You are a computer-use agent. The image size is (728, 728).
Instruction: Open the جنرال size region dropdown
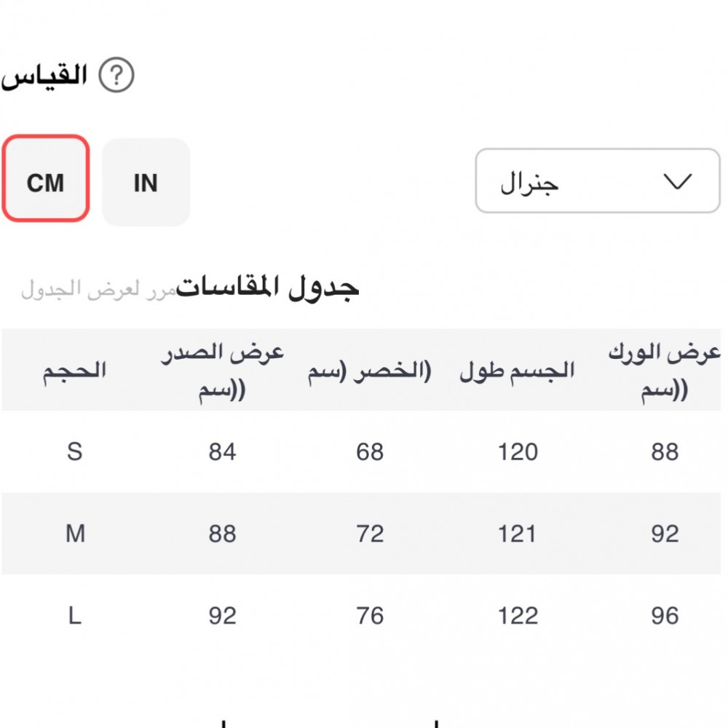coord(597,181)
